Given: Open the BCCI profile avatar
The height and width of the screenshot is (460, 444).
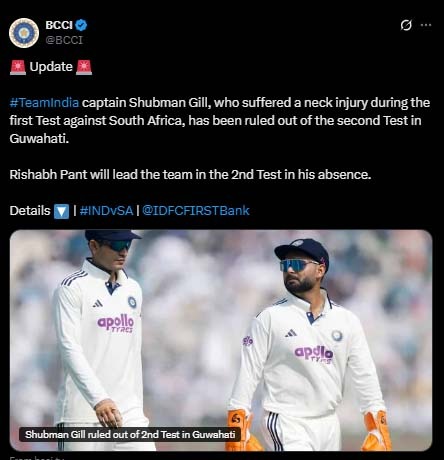Looking at the screenshot, I should (24, 33).
